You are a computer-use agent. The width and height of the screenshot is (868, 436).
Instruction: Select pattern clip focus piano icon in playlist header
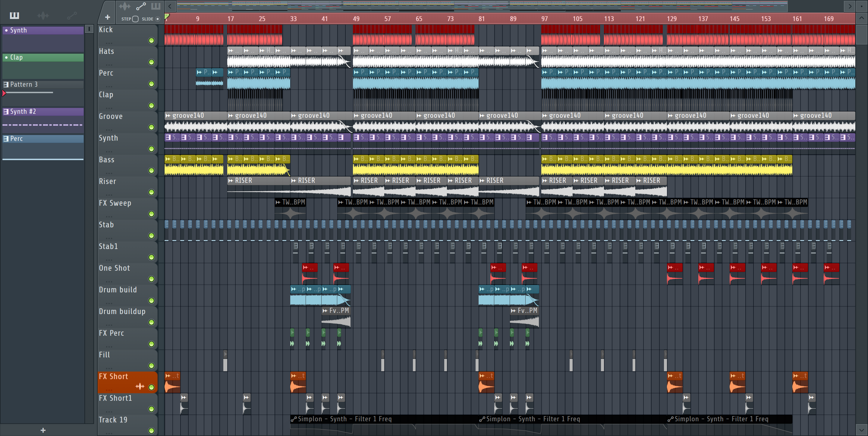(x=156, y=6)
